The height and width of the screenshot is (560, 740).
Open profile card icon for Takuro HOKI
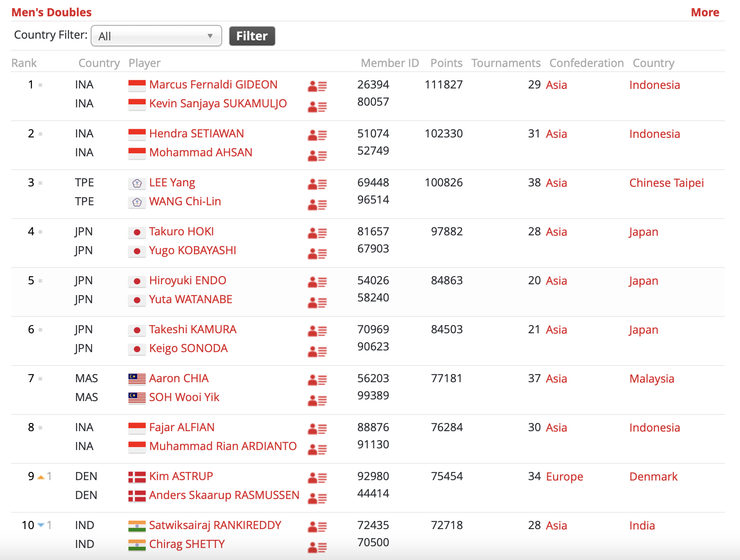click(x=317, y=233)
